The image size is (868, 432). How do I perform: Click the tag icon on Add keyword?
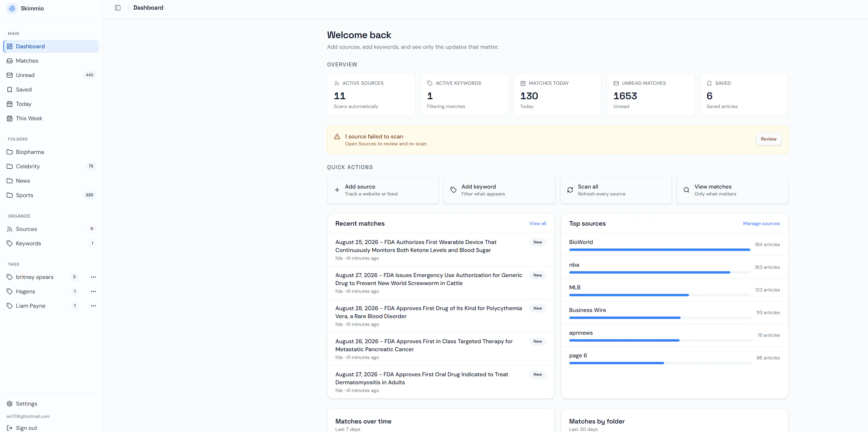[453, 190]
